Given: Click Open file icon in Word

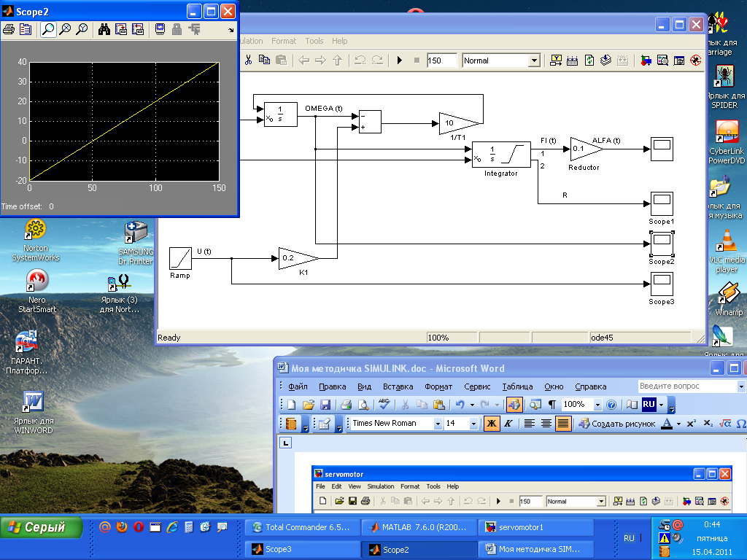Looking at the screenshot, I should tap(309, 405).
